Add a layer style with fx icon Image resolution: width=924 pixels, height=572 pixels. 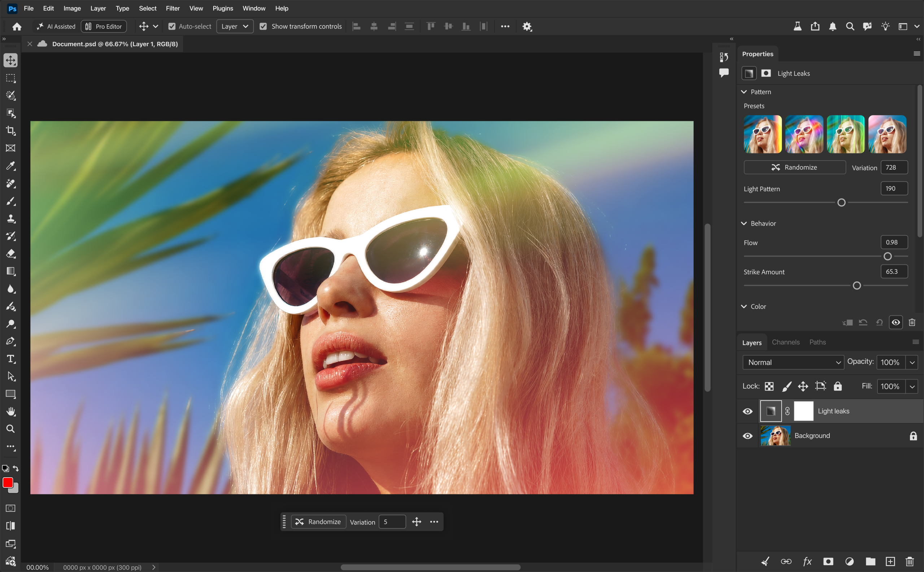click(807, 562)
